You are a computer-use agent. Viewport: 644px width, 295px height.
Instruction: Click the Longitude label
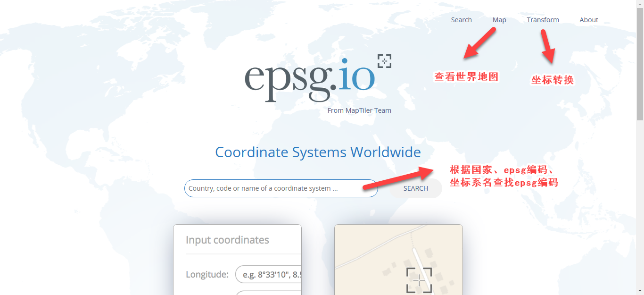click(207, 274)
